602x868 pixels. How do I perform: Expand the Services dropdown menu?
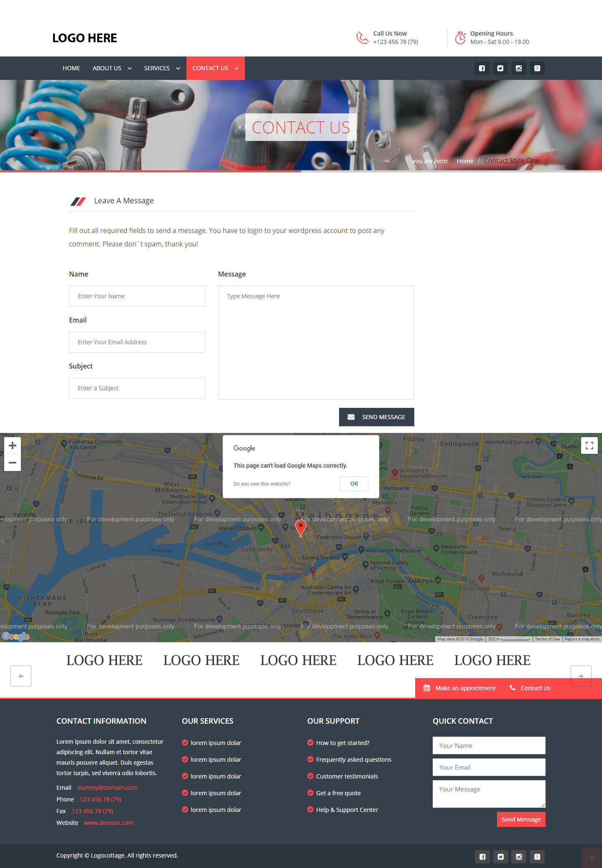pos(162,68)
